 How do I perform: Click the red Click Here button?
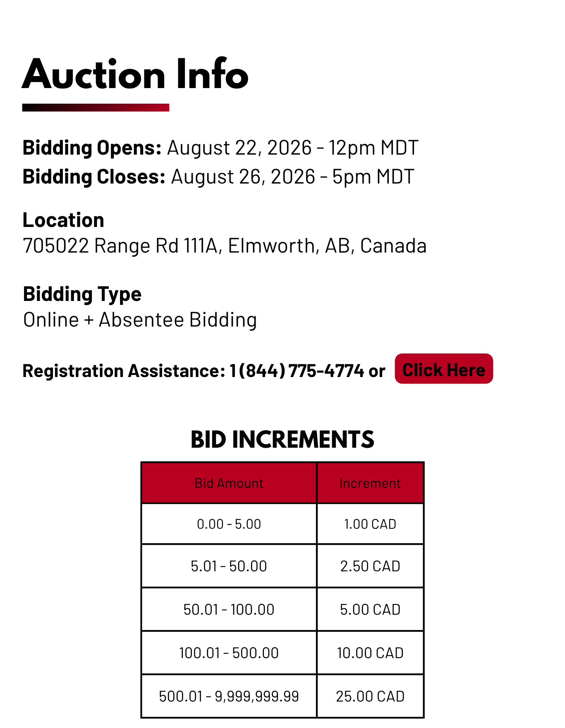coord(443,369)
